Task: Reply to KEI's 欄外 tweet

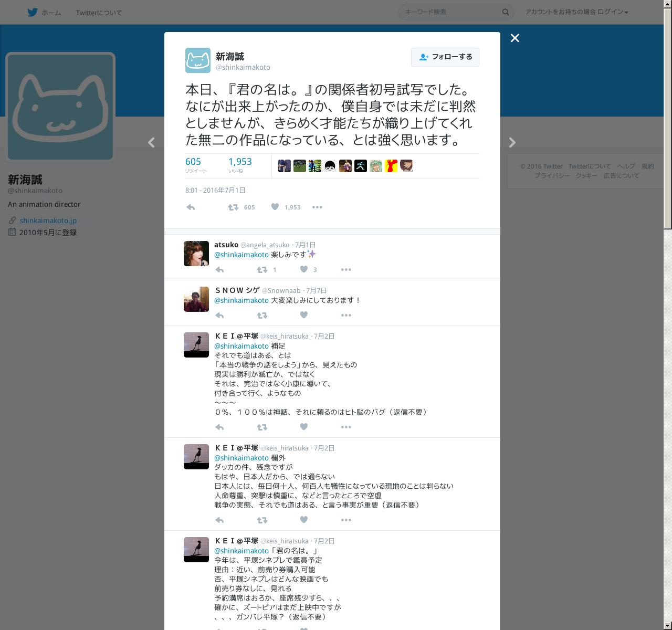Action: coord(219,520)
